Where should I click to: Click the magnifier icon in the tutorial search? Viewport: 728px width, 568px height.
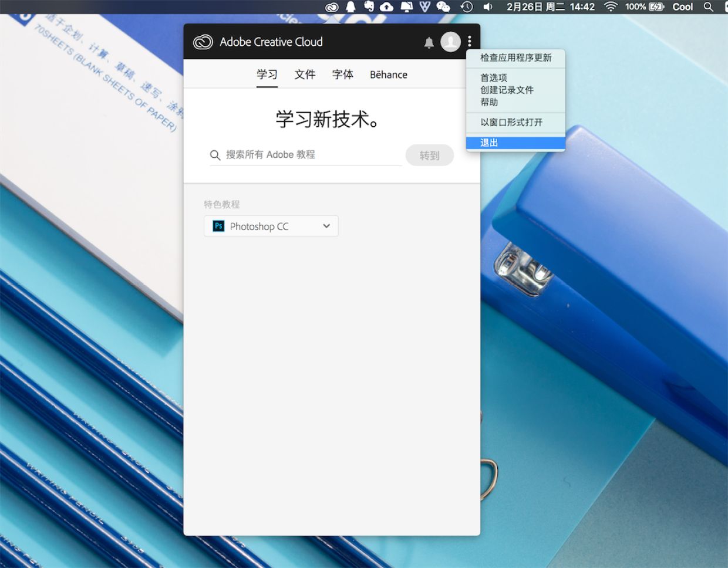215,155
